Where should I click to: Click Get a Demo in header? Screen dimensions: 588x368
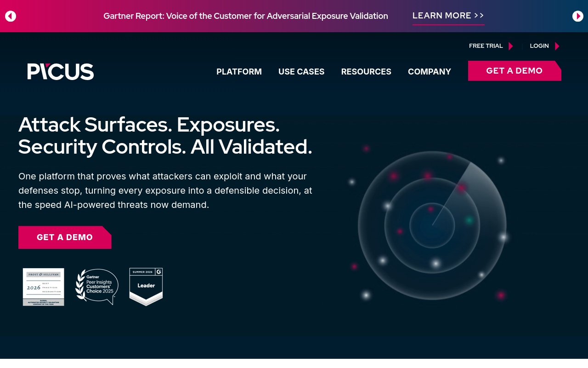(514, 71)
